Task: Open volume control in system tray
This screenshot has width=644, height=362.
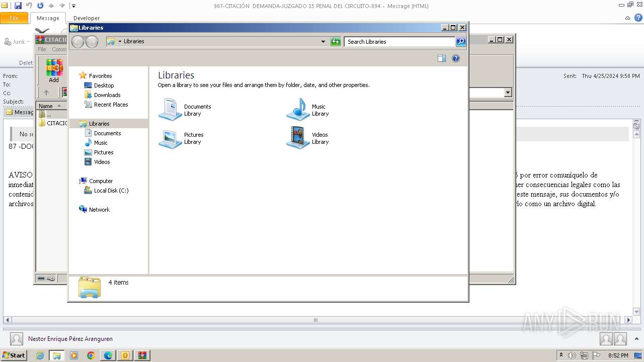Action: point(572,355)
